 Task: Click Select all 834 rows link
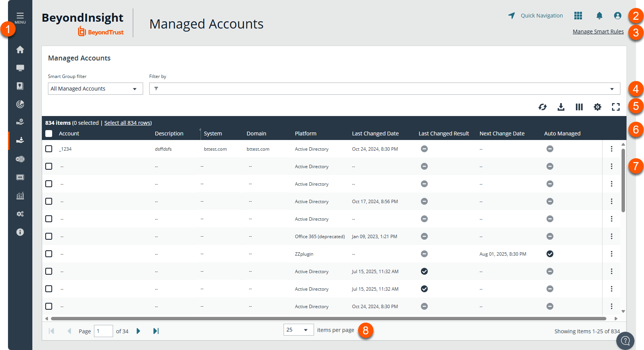[128, 123]
